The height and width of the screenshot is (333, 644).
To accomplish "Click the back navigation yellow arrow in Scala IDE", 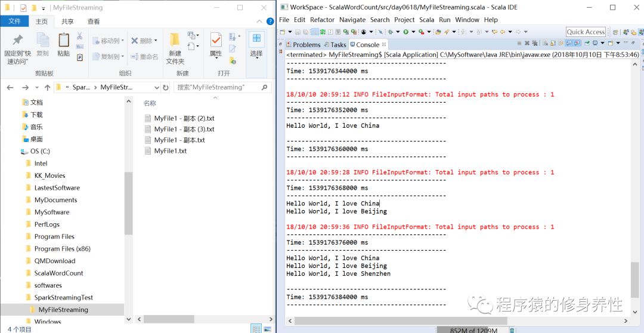I will click(x=503, y=32).
